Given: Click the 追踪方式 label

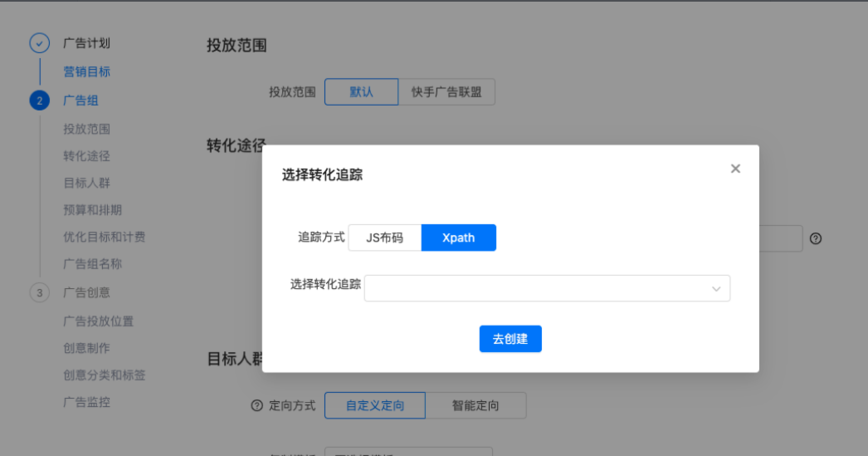Looking at the screenshot, I should 321,238.
